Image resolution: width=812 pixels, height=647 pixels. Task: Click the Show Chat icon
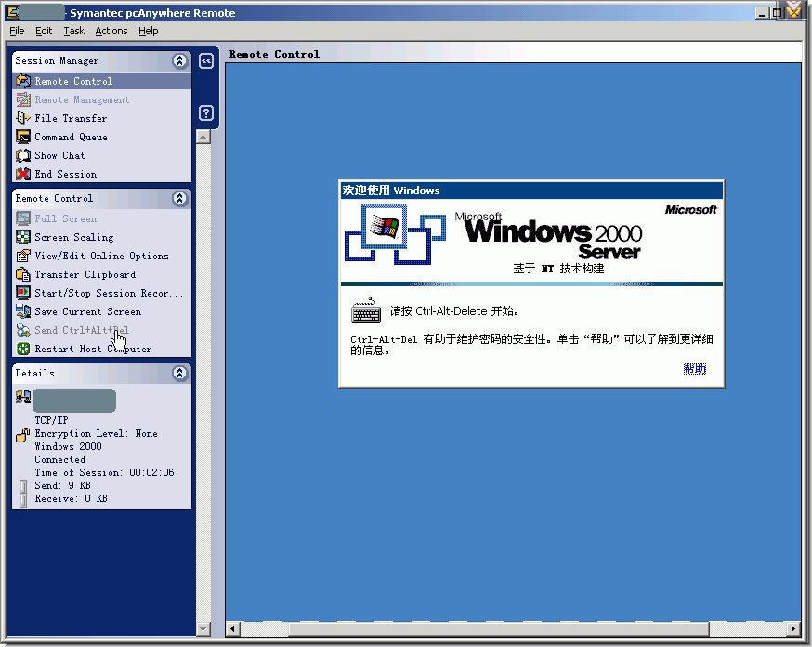tap(23, 155)
